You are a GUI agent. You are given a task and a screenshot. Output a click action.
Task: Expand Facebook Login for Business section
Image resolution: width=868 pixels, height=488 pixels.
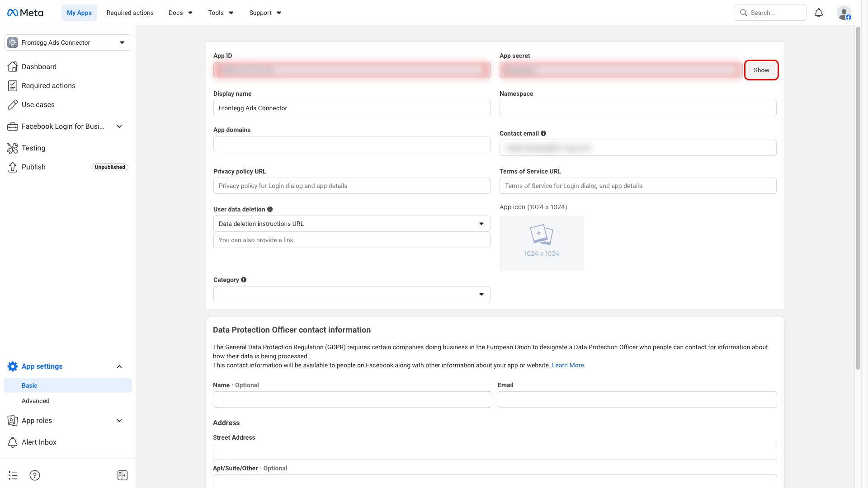tap(119, 127)
